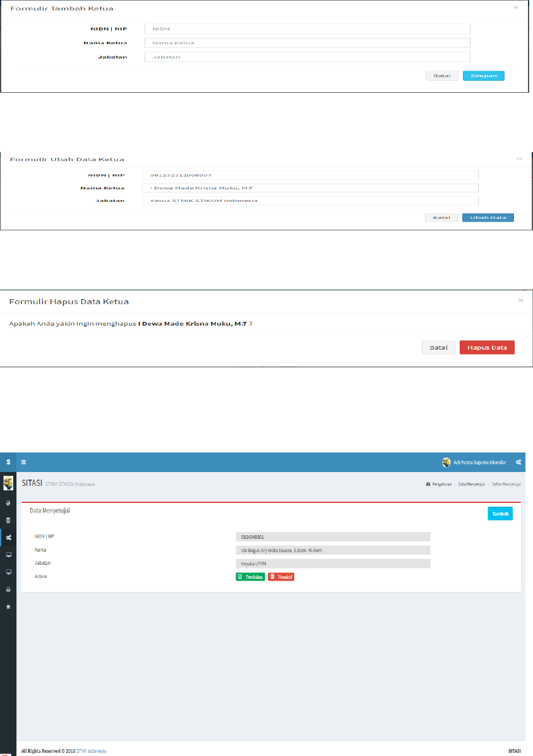Viewport: 533px width, 756px height.
Task: Click the NIDN input in Formulir Tambah Ketua
Action: 308,29
